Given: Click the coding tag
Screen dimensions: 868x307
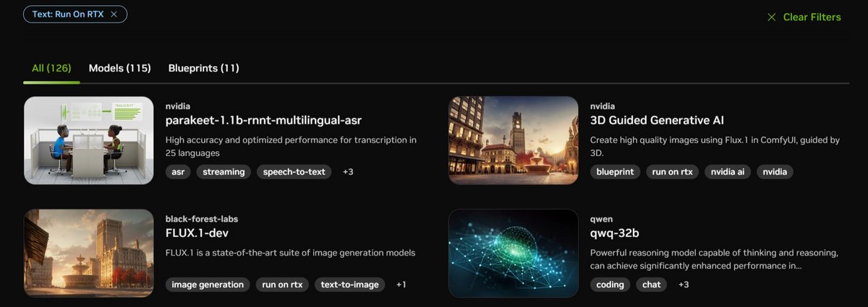Looking at the screenshot, I should [610, 285].
